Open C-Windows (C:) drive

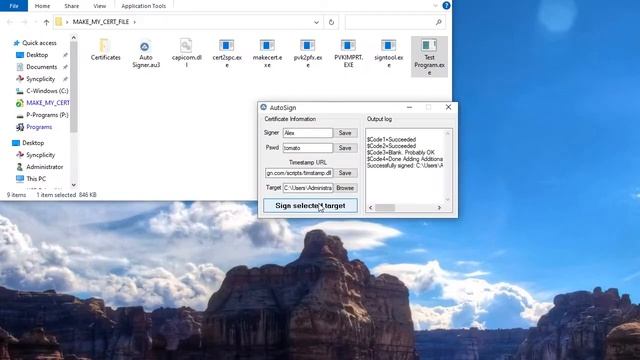[x=47, y=91]
